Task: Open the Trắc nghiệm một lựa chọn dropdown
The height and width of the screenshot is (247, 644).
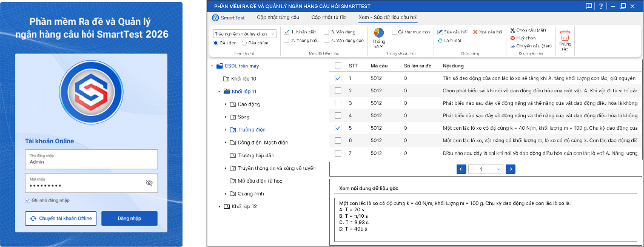Action: [x=245, y=33]
